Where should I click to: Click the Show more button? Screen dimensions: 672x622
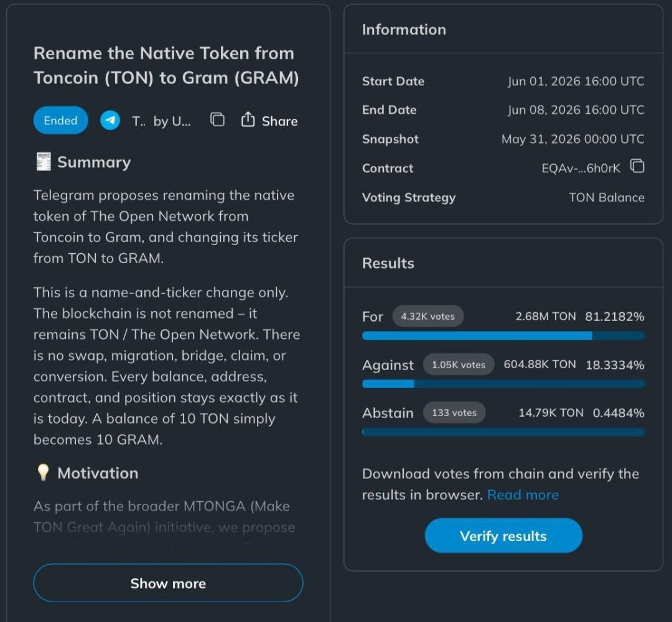(168, 583)
